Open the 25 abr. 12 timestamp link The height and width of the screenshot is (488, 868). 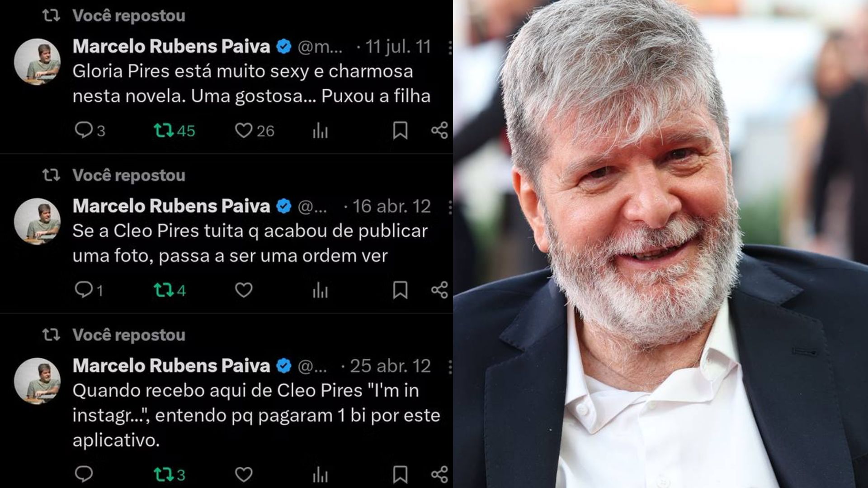[390, 366]
